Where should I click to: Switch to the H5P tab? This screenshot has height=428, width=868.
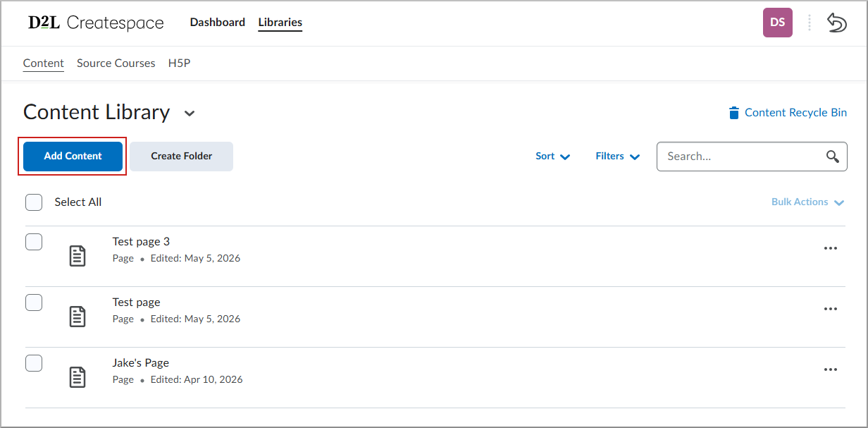coord(179,63)
